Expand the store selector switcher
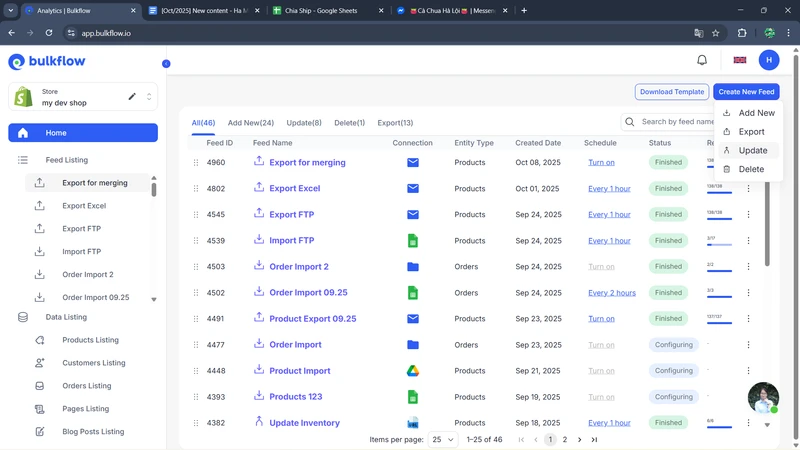 (x=149, y=97)
